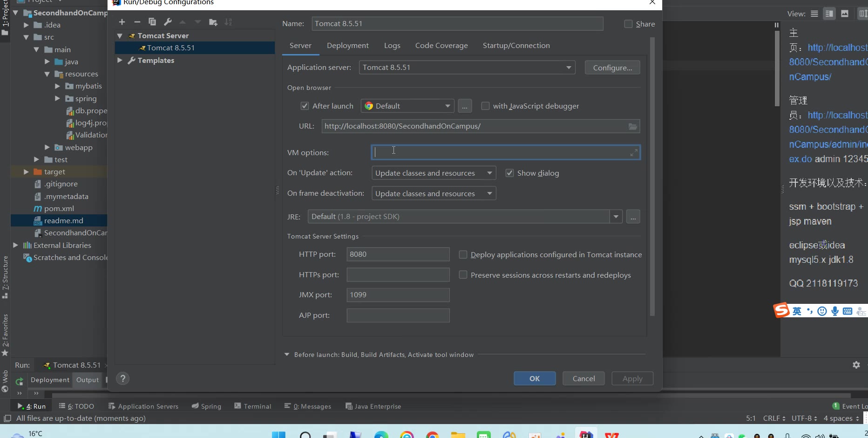868x438 pixels.
Task: Open the Startup/Connection tab
Action: pyautogui.click(x=516, y=46)
